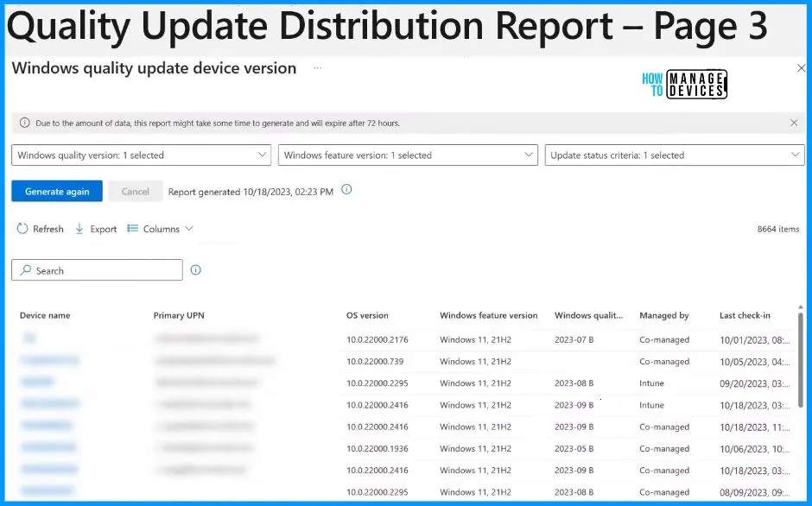The width and height of the screenshot is (812, 506).
Task: Click the 2023-05 B quality update cell
Action: point(574,448)
